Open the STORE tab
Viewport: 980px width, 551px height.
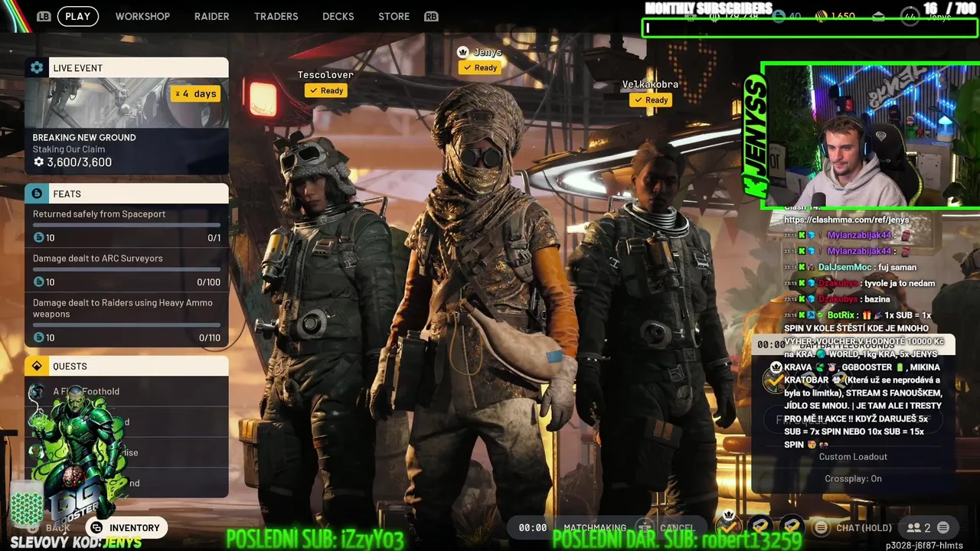pos(394,16)
